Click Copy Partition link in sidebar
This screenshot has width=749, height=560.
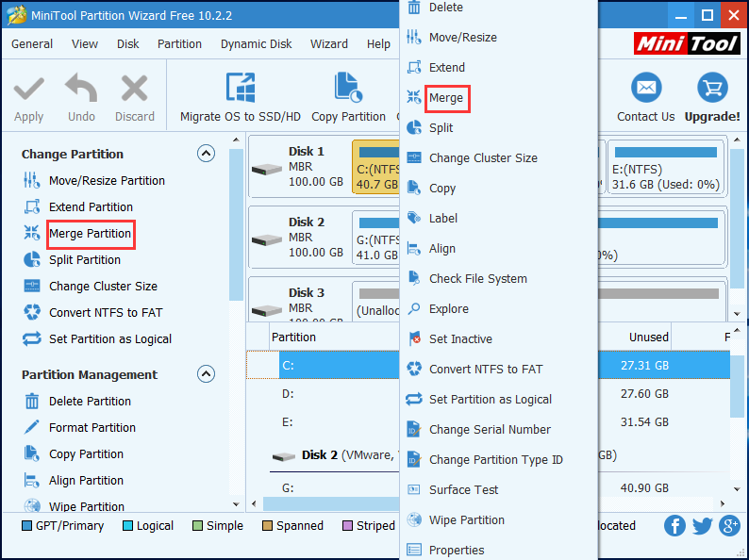86,454
